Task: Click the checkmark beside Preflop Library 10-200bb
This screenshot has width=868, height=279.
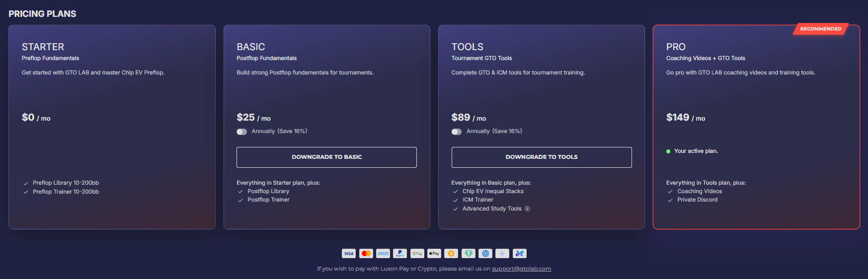Action: click(26, 183)
